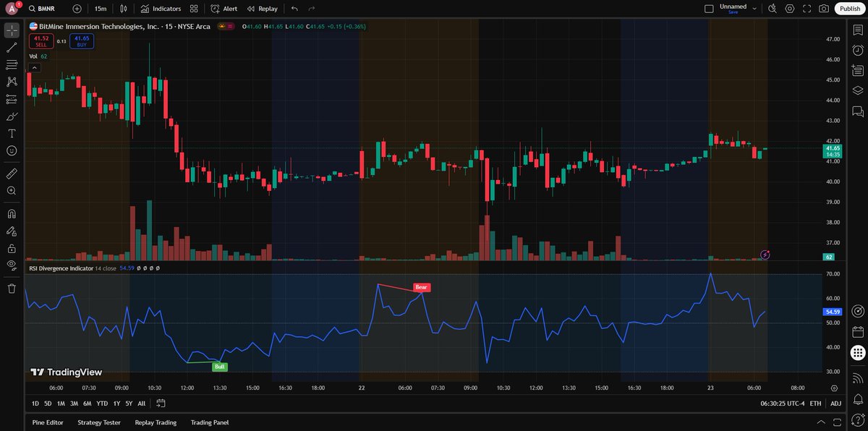Open the indicator templates grid icon
The width and height of the screenshot is (868, 431).
(x=194, y=9)
